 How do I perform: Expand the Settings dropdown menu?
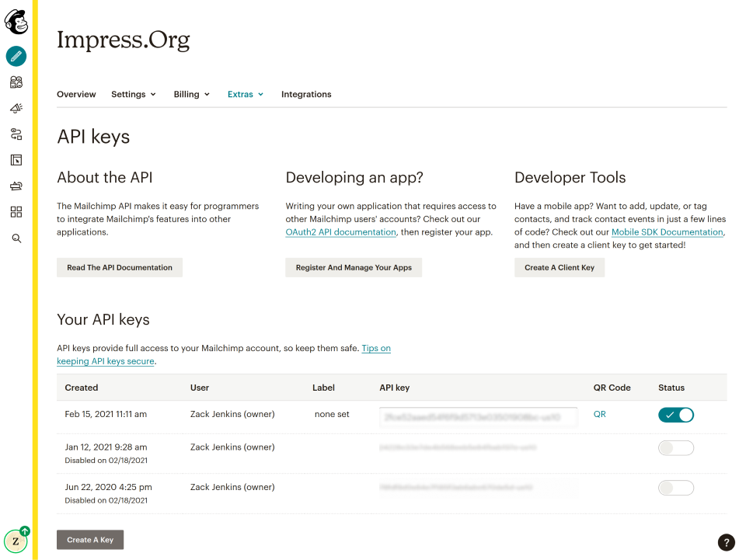[x=134, y=94]
